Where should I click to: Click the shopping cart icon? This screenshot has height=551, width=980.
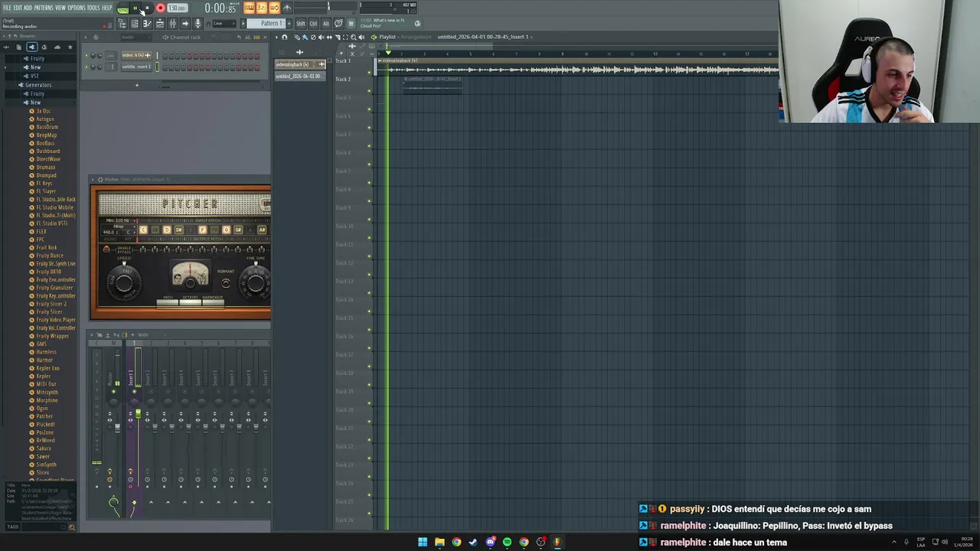[351, 24]
